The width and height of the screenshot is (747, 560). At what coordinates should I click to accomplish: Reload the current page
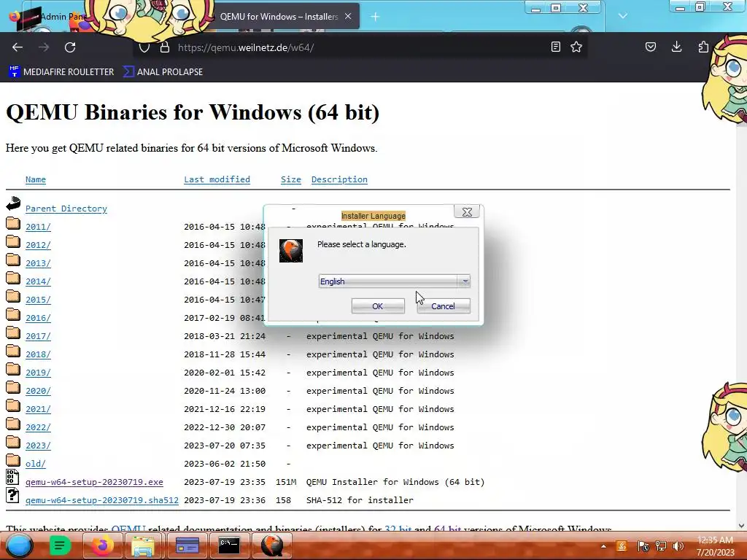70,47
